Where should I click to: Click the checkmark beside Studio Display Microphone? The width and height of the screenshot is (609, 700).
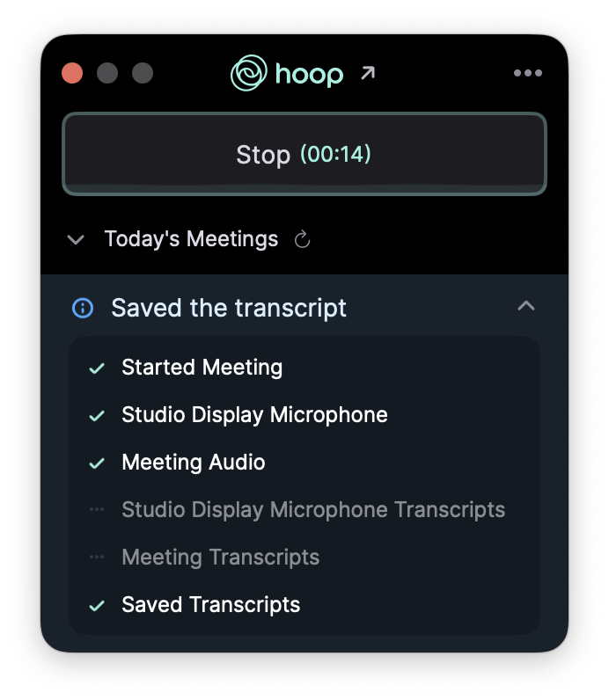97,416
